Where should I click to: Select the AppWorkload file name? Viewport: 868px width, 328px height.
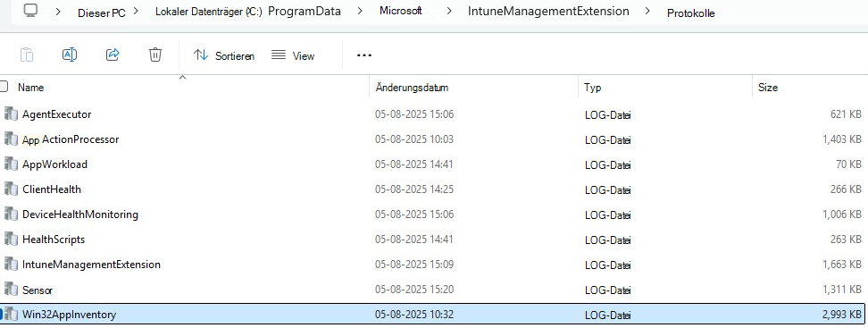[54, 164]
